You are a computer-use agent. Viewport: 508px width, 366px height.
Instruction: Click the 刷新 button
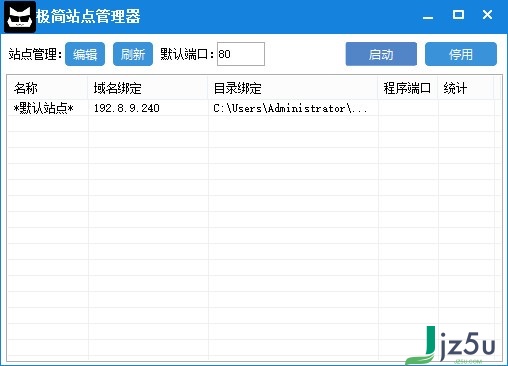click(x=133, y=54)
